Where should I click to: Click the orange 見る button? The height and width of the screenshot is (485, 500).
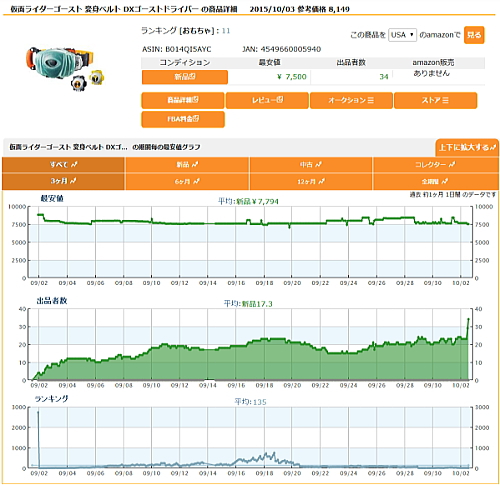point(474,35)
